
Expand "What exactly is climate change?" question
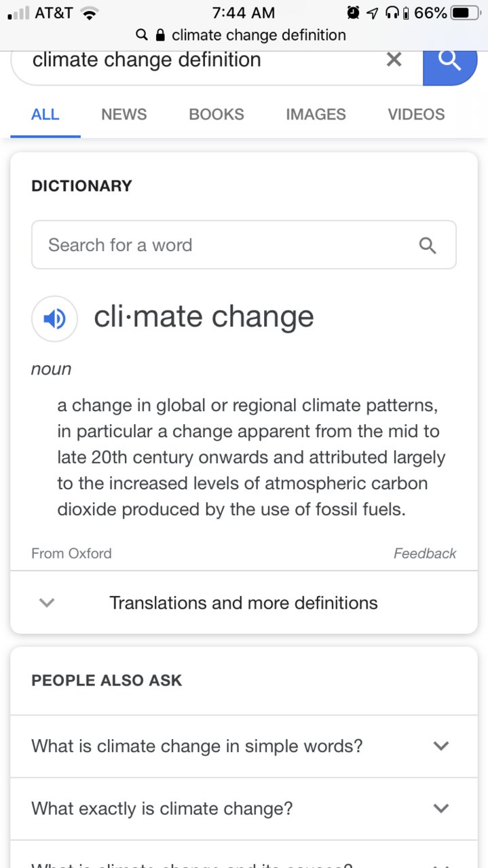244,809
